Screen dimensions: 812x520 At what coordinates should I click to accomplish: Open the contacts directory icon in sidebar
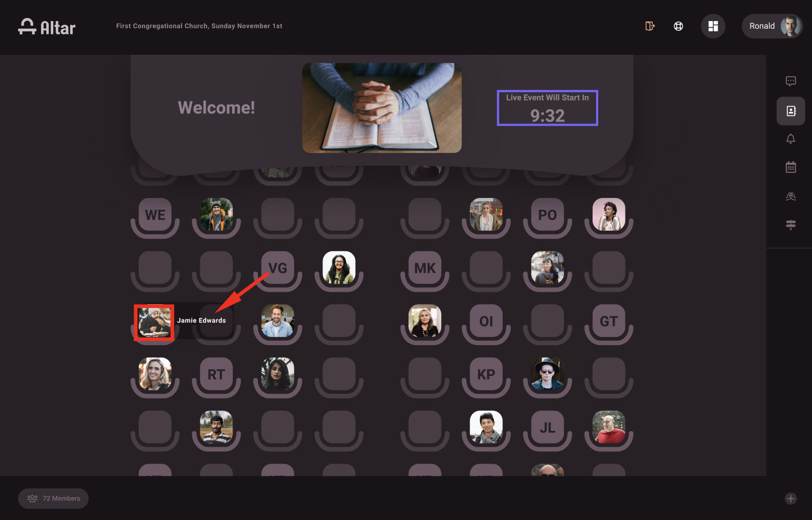790,111
